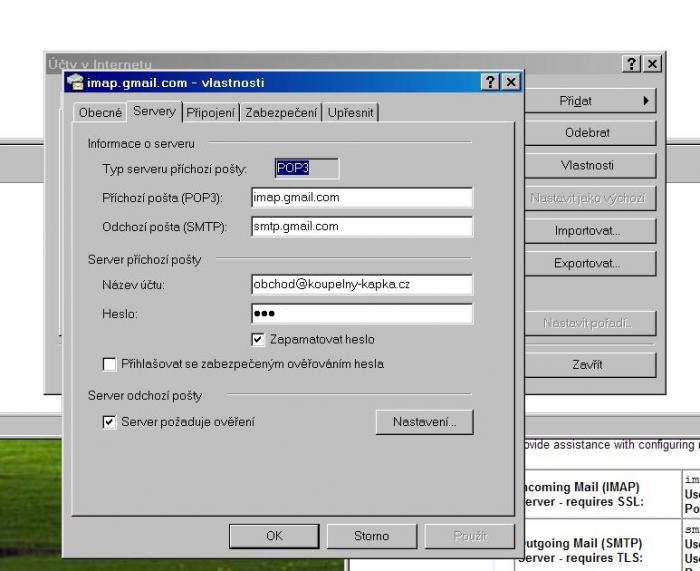
Task: Toggle the Zapamatovat heslo checkbox
Action: tap(257, 340)
